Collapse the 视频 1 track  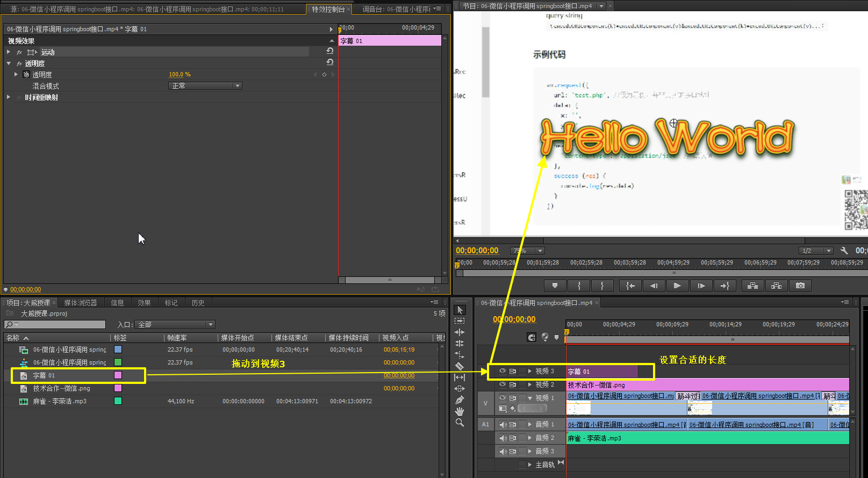[530, 398]
